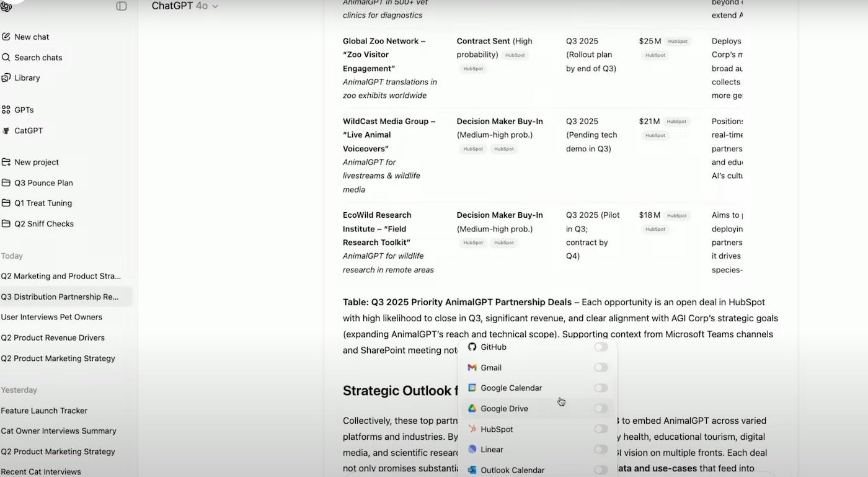Enable the GitHub connector toggle
Screen dimensions: 868x477
(x=600, y=347)
